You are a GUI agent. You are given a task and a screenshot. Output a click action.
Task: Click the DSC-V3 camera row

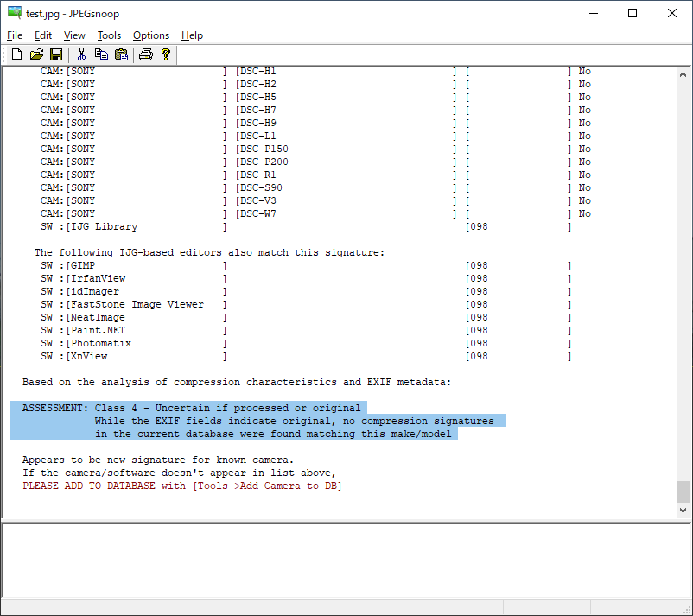pos(315,200)
